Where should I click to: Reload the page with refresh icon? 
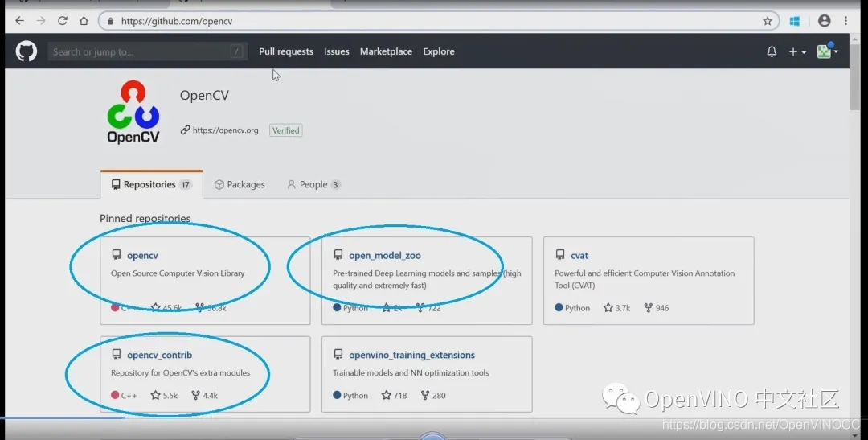click(63, 21)
